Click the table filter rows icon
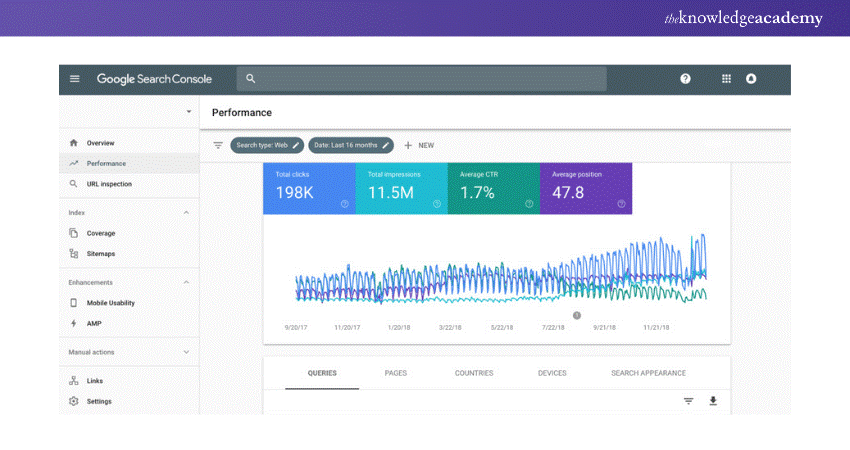Viewport: 850px width, 450px height. pos(688,401)
